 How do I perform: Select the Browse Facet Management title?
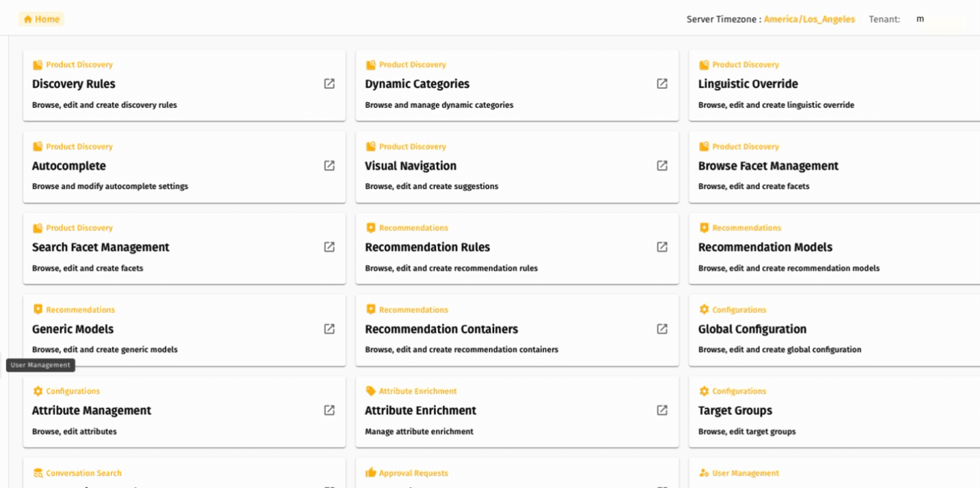click(768, 166)
